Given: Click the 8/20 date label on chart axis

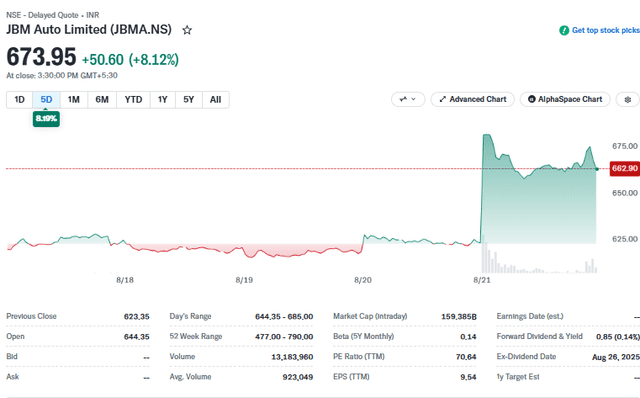Looking at the screenshot, I should [x=363, y=280].
